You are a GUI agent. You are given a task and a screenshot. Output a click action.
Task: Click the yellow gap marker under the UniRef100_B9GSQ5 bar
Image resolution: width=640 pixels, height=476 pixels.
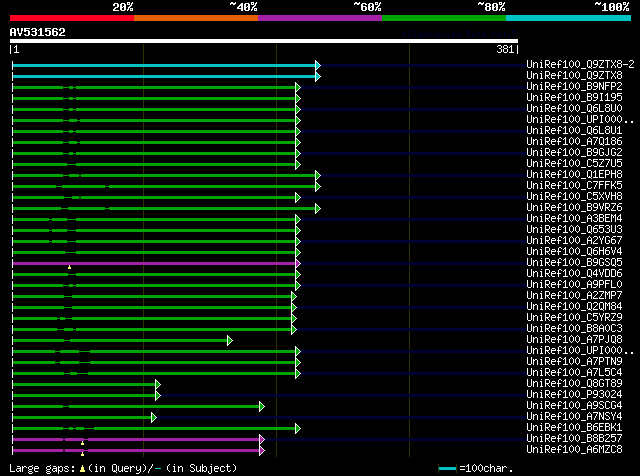[69, 267]
